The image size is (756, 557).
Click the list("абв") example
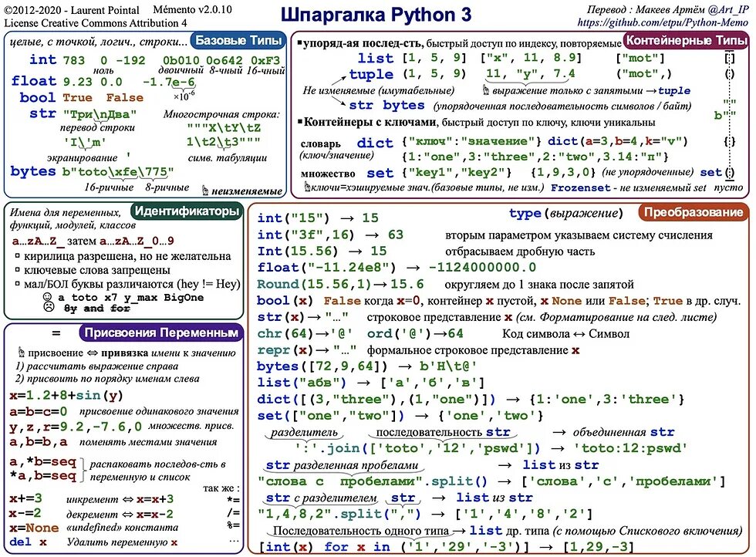[x=302, y=383]
